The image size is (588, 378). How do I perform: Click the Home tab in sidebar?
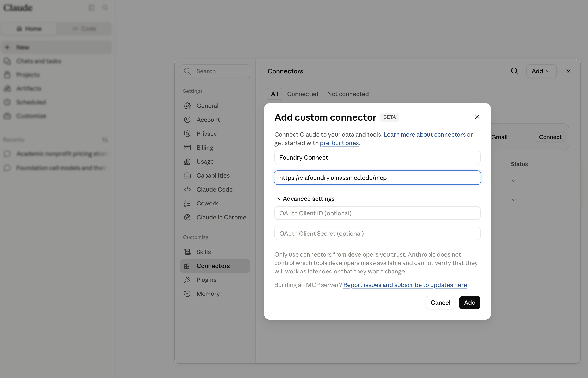[x=29, y=29]
